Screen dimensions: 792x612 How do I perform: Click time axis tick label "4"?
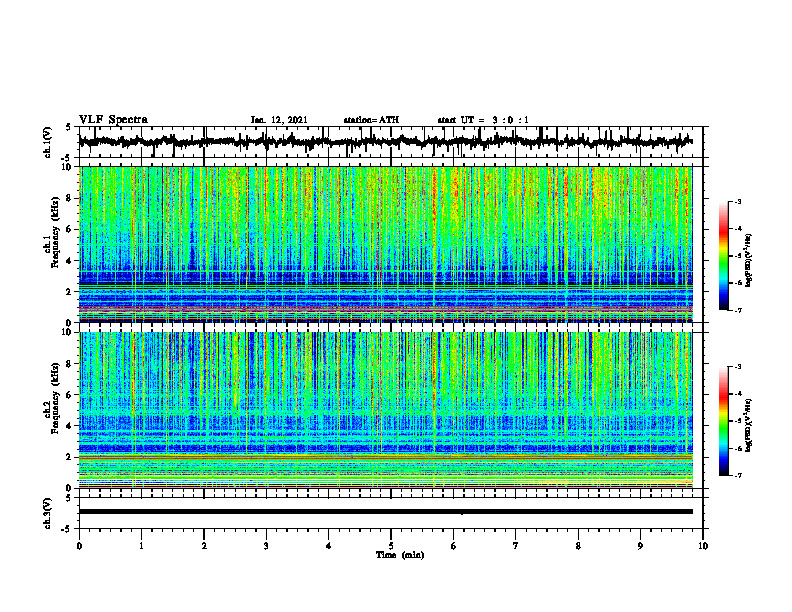tap(329, 546)
